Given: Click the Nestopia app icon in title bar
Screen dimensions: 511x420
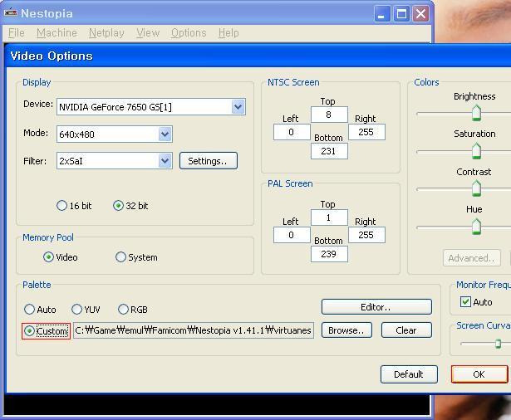Looking at the screenshot, I should point(11,12).
